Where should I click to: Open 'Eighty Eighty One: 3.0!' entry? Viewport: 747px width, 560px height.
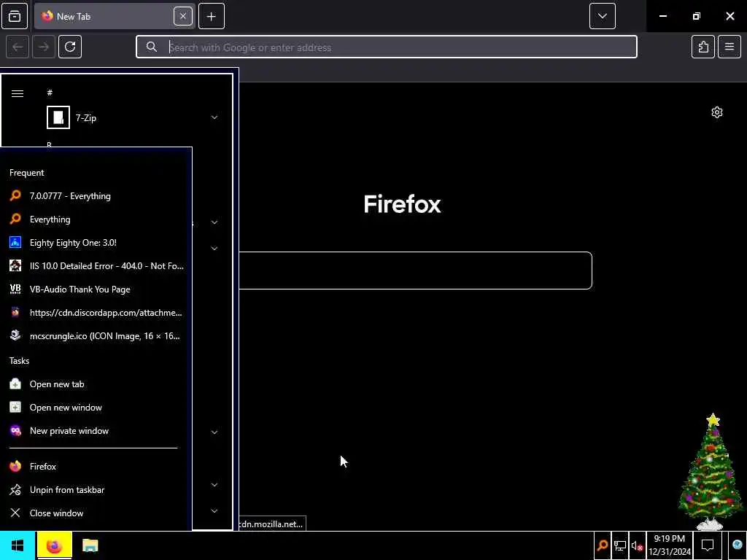point(96,243)
